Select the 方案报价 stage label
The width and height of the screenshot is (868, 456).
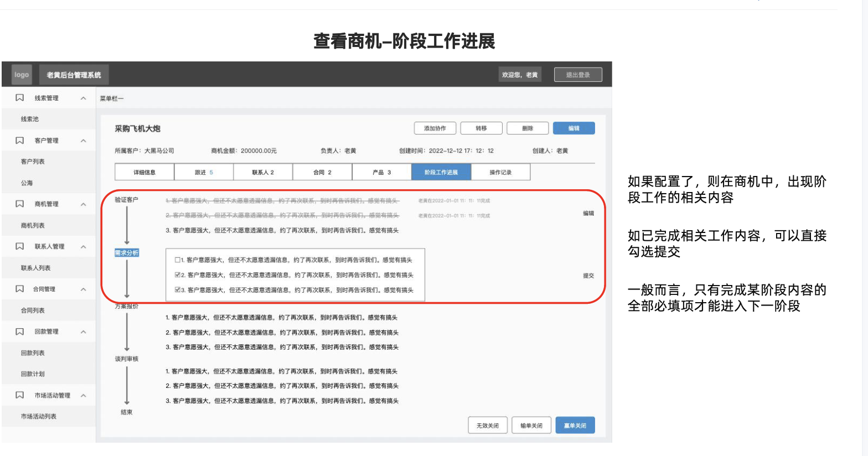pyautogui.click(x=127, y=306)
